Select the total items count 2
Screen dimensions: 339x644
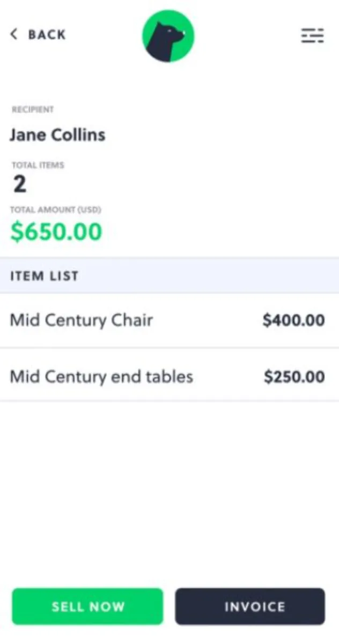coord(20,185)
